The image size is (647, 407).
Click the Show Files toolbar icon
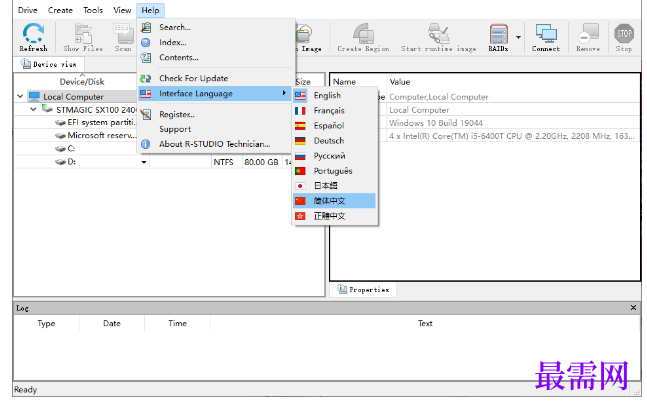pos(83,37)
